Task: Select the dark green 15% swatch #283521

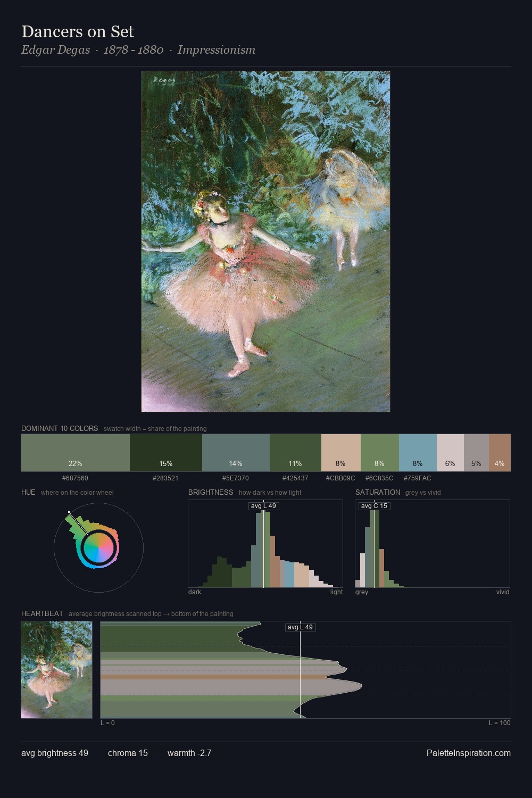Action: [166, 453]
